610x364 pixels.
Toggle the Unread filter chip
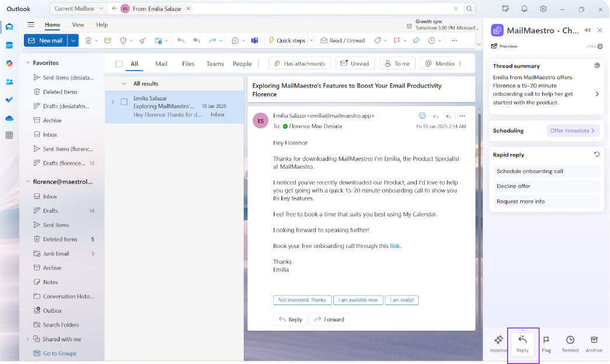point(355,64)
